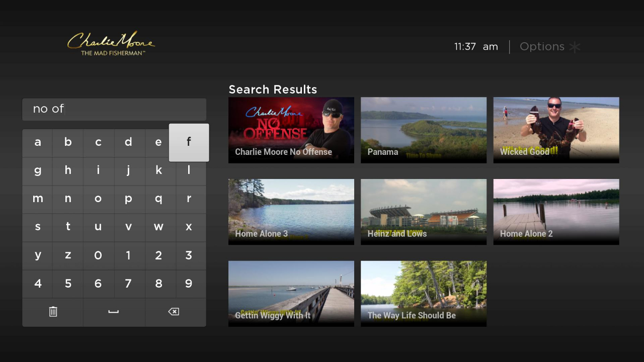Play Gettin Wiggy With It
Screen dimensions: 644x362
click(291, 294)
